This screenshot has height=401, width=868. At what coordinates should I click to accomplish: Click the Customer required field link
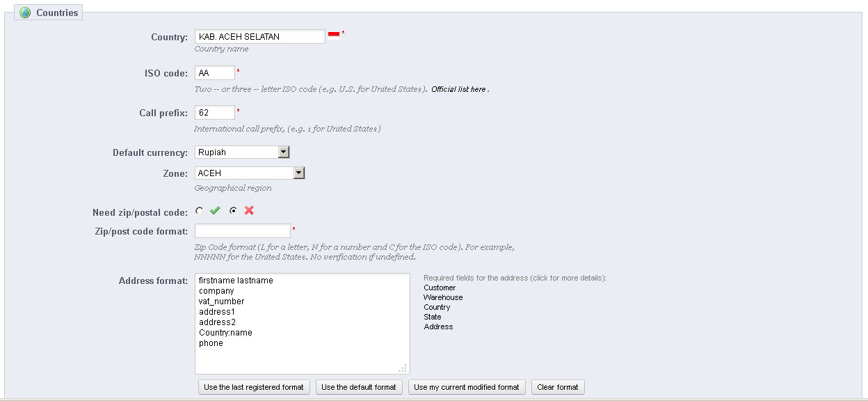click(x=440, y=288)
